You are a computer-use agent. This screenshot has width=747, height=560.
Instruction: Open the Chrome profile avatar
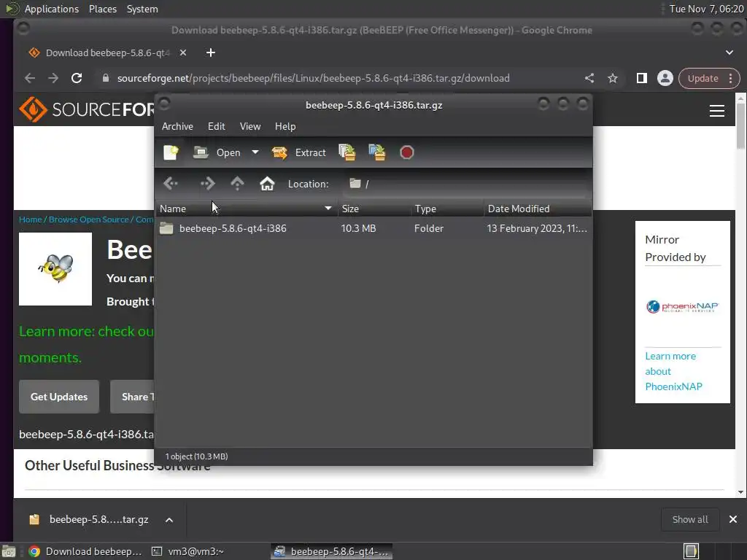coord(665,78)
